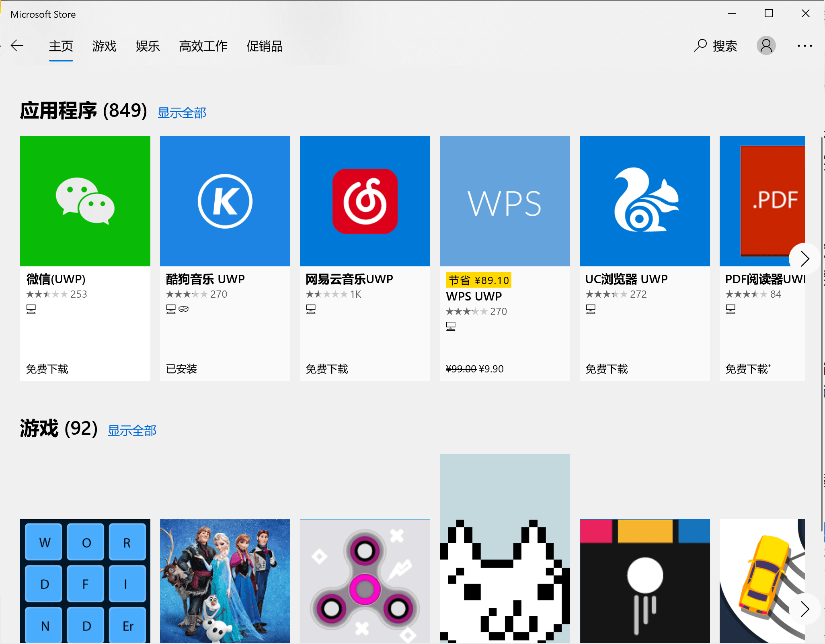Screen dimensions: 825x644
Task: Click 显示全部 link beside 游戏
Action: coord(132,431)
